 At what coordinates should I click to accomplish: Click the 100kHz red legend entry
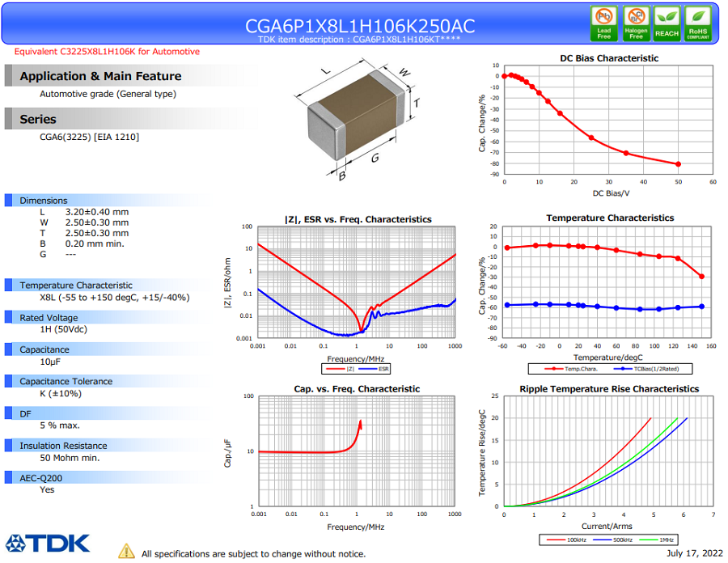pyautogui.click(x=566, y=540)
